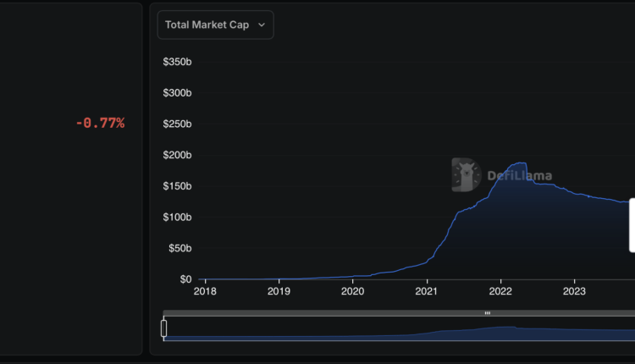
Task: Click the white tooltip box at chart's right edge
Action: 632,219
